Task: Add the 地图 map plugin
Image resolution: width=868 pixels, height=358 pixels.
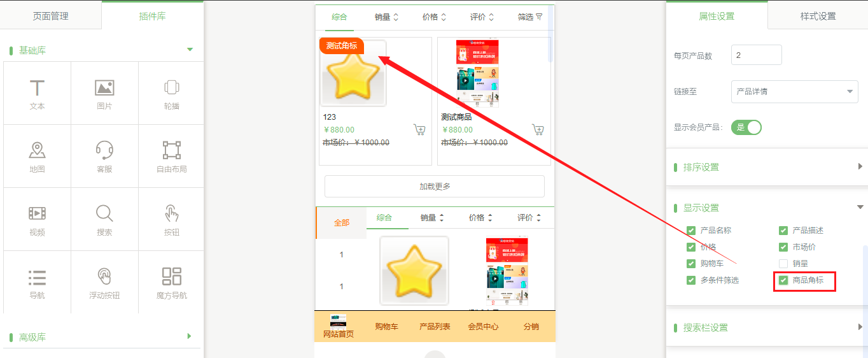Action: tap(38, 156)
